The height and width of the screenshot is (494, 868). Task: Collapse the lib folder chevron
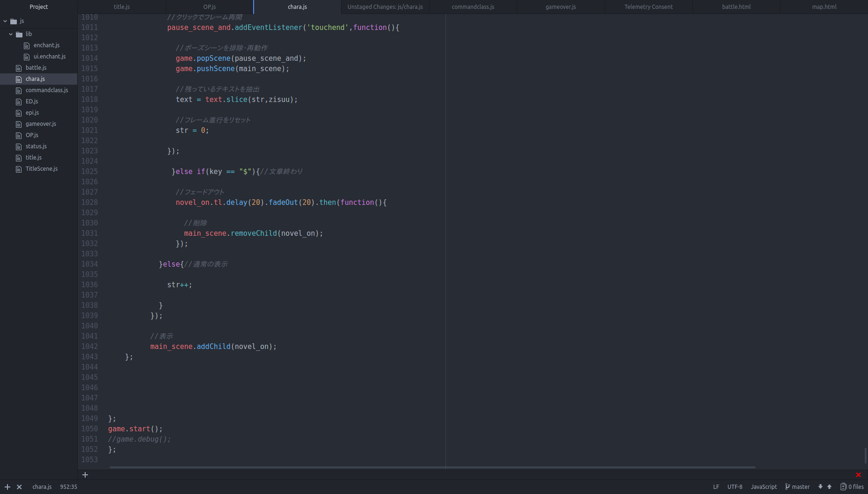click(x=11, y=34)
